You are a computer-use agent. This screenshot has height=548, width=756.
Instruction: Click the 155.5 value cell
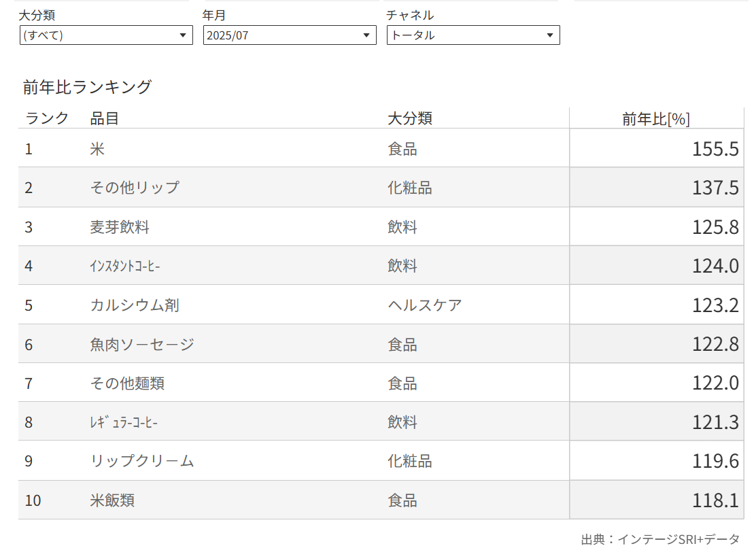715,149
